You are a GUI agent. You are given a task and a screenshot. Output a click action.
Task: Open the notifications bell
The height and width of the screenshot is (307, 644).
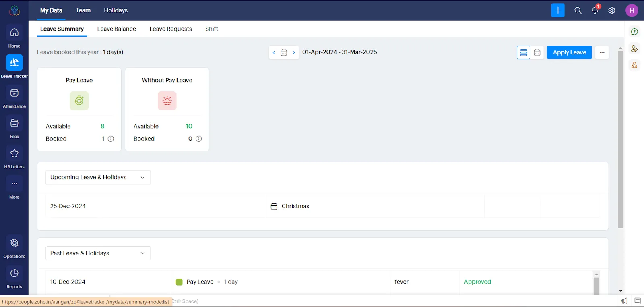[595, 10]
